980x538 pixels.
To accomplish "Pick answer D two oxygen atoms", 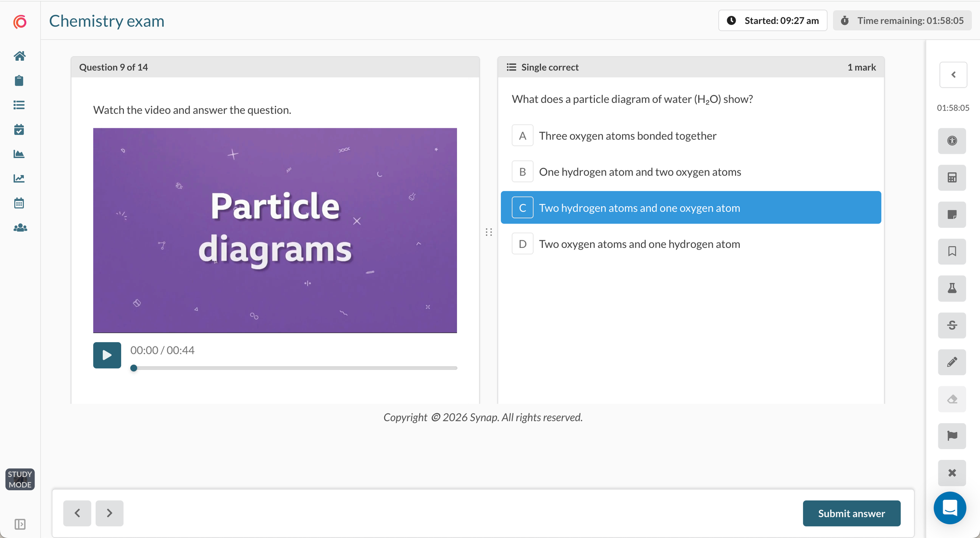I will (690, 244).
